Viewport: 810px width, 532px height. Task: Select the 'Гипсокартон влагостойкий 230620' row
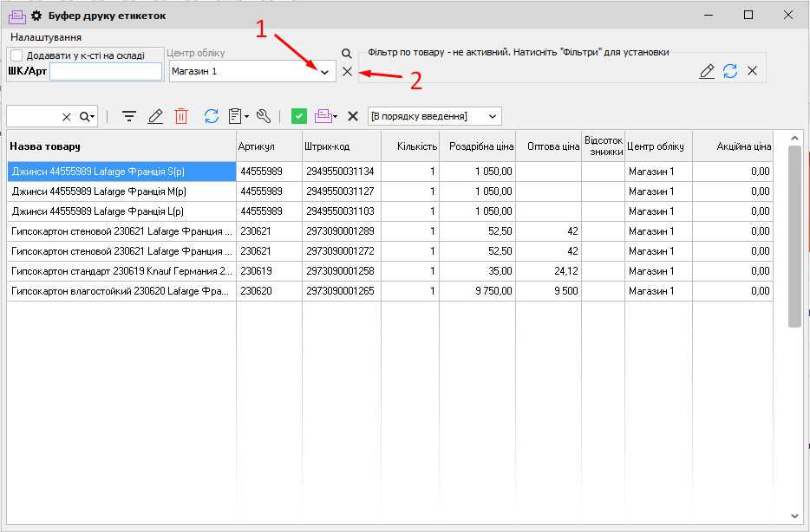click(x=121, y=291)
